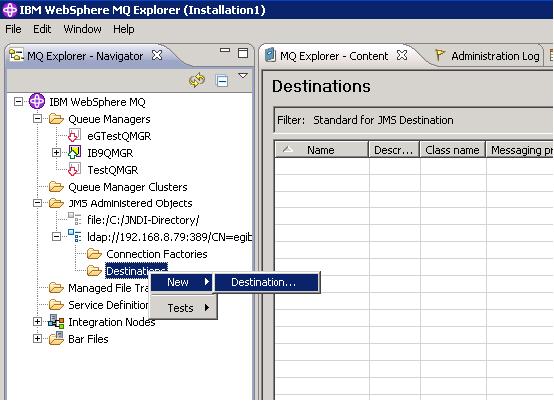
Task: Click the eGTestQMGR stopped queue manager icon
Action: click(74, 136)
